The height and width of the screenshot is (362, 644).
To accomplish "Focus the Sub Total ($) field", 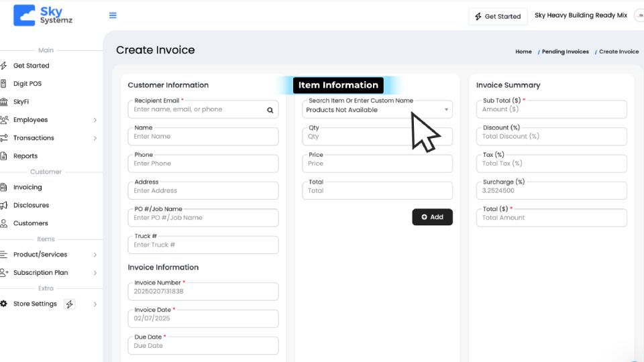I will click(x=551, y=109).
